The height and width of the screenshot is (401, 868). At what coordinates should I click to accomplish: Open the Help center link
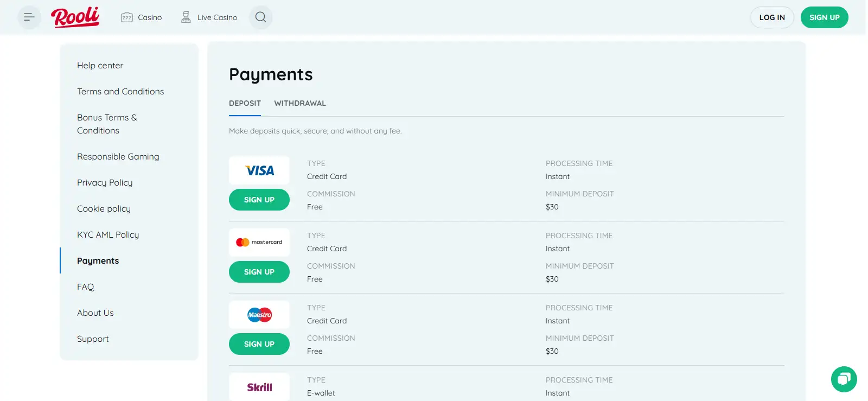100,65
